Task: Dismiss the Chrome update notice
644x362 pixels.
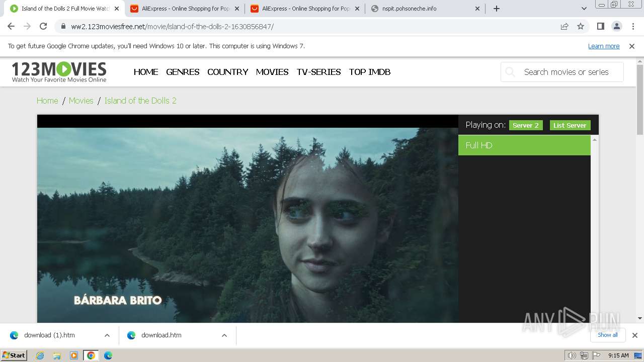Action: click(632, 46)
